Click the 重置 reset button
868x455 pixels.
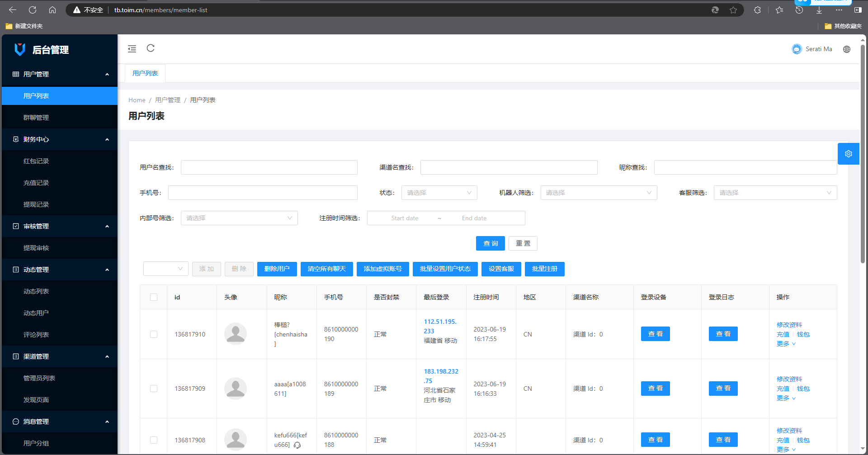click(x=523, y=243)
